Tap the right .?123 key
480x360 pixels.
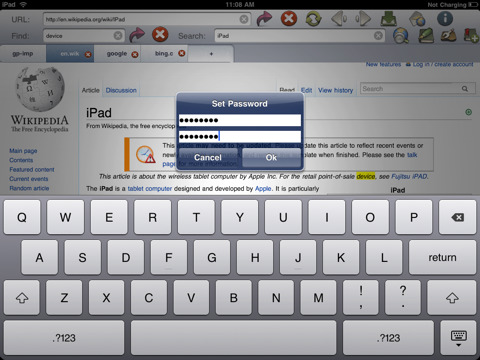pyautogui.click(x=388, y=338)
